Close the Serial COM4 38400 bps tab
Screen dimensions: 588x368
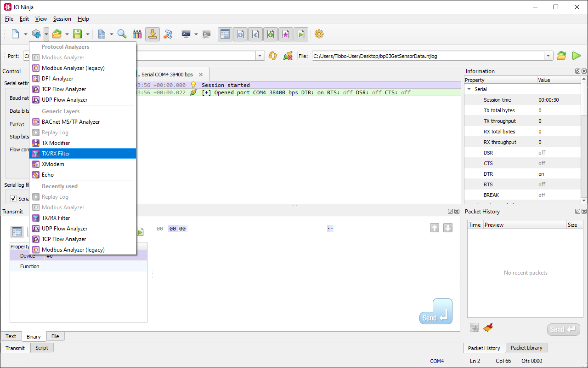point(201,75)
